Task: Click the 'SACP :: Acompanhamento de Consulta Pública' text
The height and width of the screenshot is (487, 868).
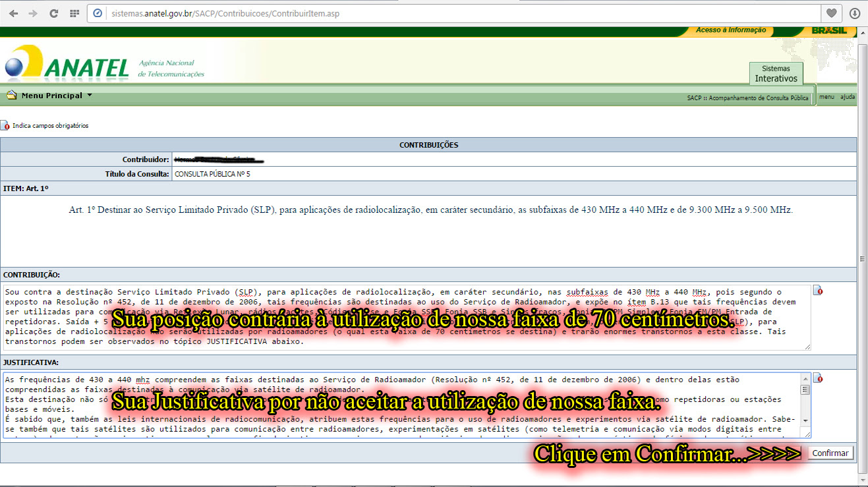Action: 747,98
